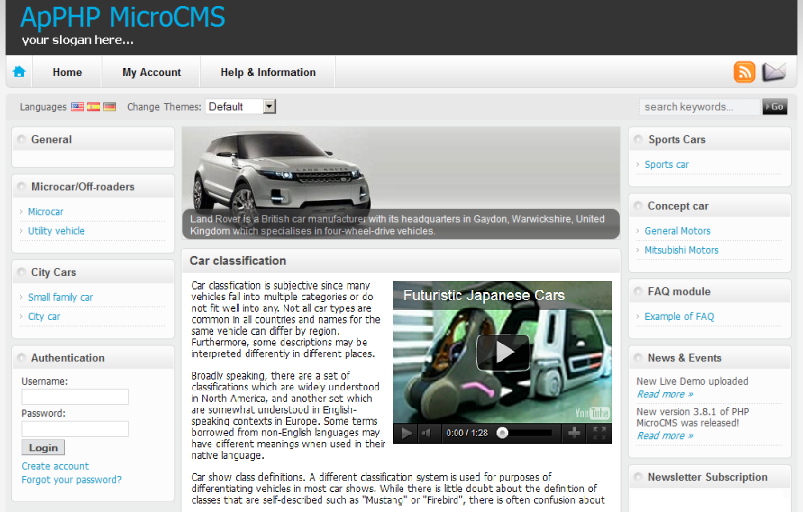Open the Sports car link
803x512 pixels.
[666, 164]
